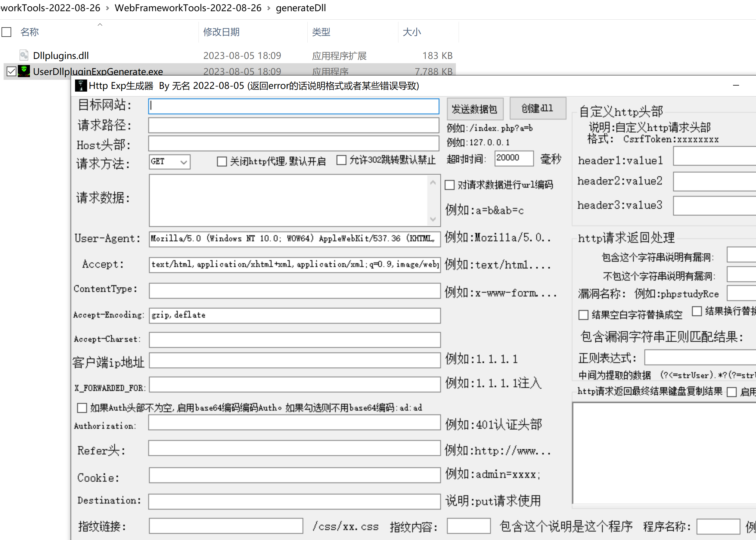This screenshot has width=756, height=540.
Task: Sort files by 名称 column
Action: click(x=30, y=32)
